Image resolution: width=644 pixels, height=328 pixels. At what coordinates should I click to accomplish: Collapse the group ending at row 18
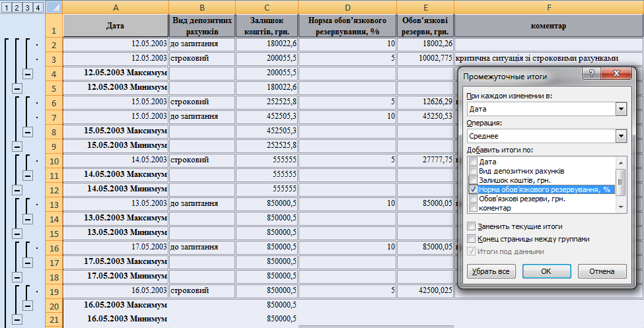pos(17,277)
